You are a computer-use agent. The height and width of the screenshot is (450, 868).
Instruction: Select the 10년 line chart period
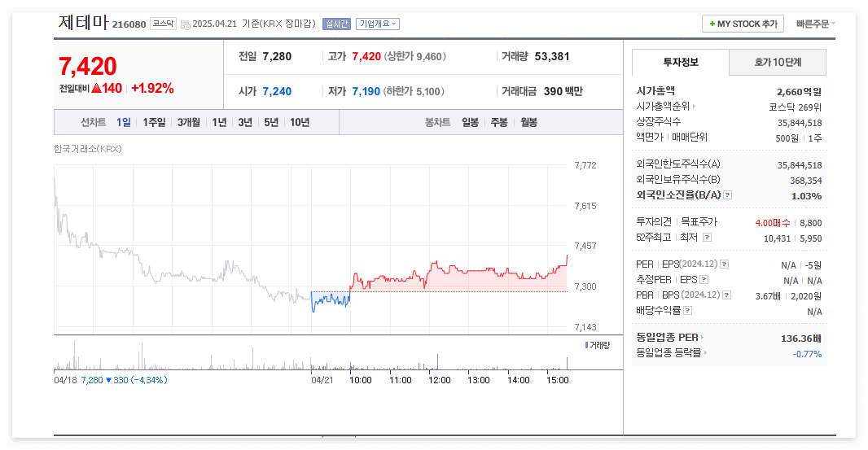point(300,122)
